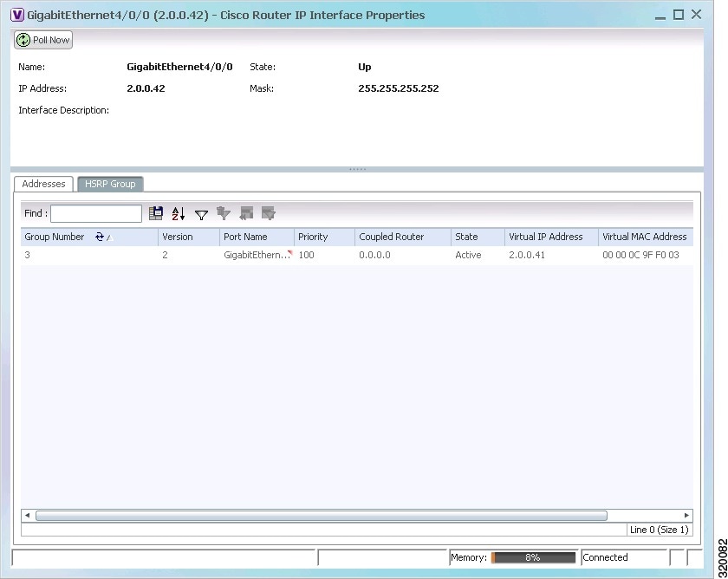This screenshot has width=728, height=579.
Task: Select the Version cell showing 2
Action: tap(189, 255)
